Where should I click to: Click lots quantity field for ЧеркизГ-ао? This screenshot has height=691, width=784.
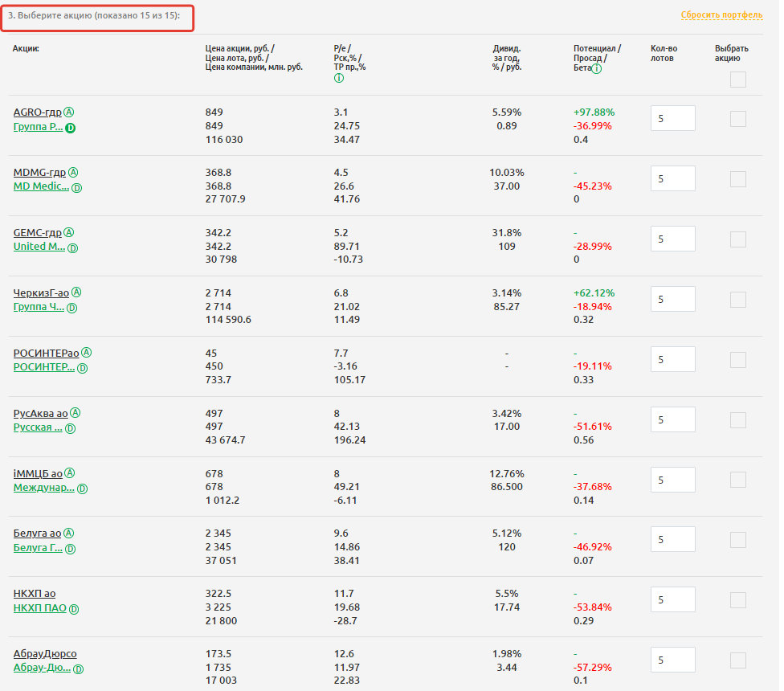(x=672, y=299)
